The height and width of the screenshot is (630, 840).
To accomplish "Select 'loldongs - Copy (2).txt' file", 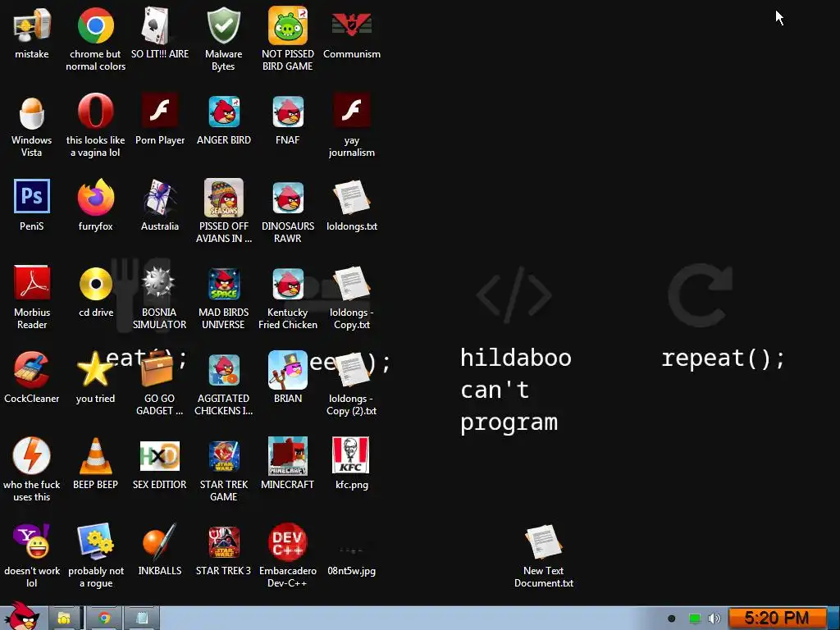I will [x=351, y=370].
